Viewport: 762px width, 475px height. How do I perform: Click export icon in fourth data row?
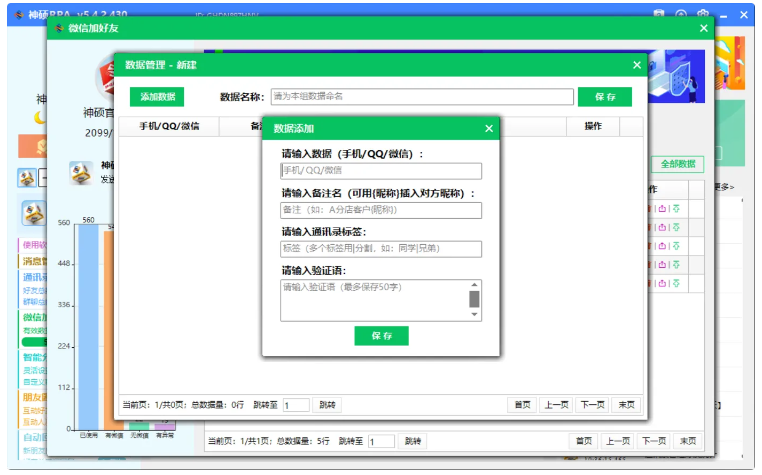(x=662, y=264)
